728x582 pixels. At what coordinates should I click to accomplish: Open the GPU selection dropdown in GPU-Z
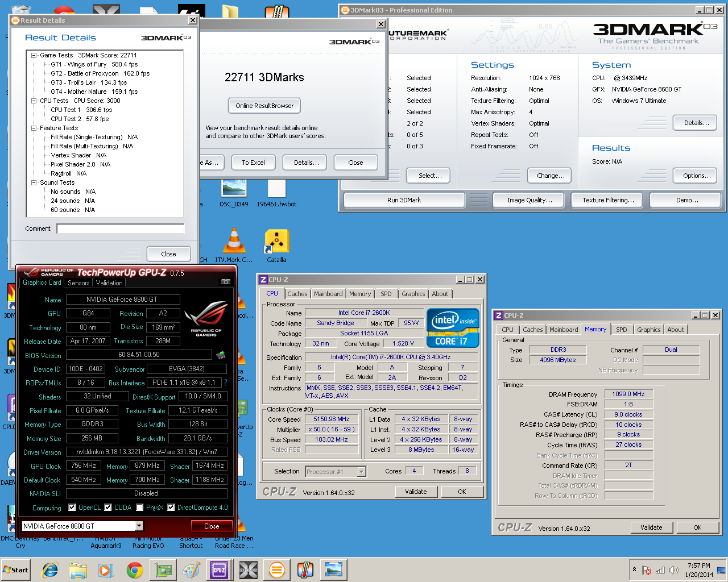click(x=139, y=526)
